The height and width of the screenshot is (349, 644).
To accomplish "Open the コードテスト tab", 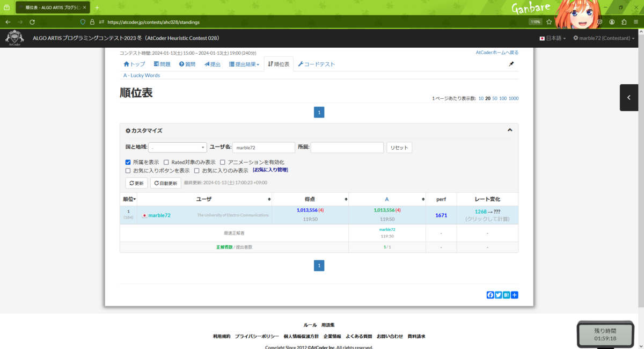I will pyautogui.click(x=317, y=64).
